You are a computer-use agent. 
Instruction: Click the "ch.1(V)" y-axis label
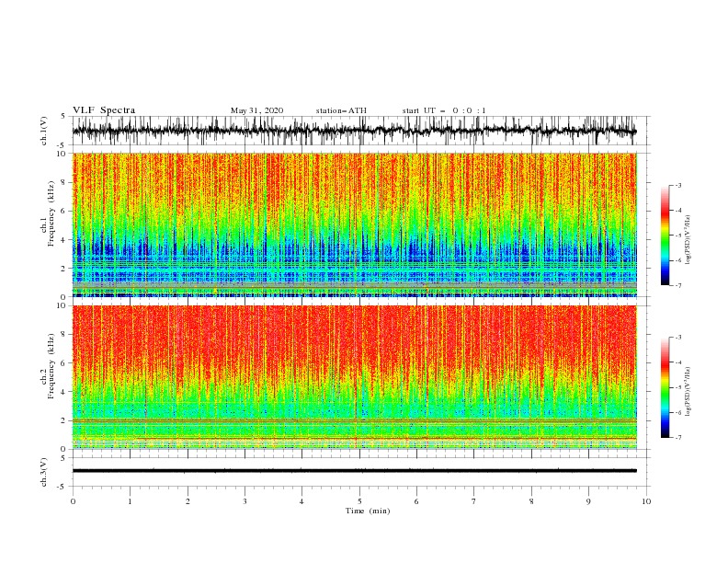[44, 131]
